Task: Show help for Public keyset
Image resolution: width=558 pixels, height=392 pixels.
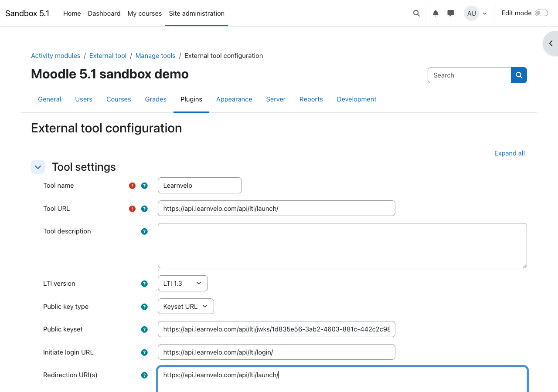Action: click(x=144, y=329)
